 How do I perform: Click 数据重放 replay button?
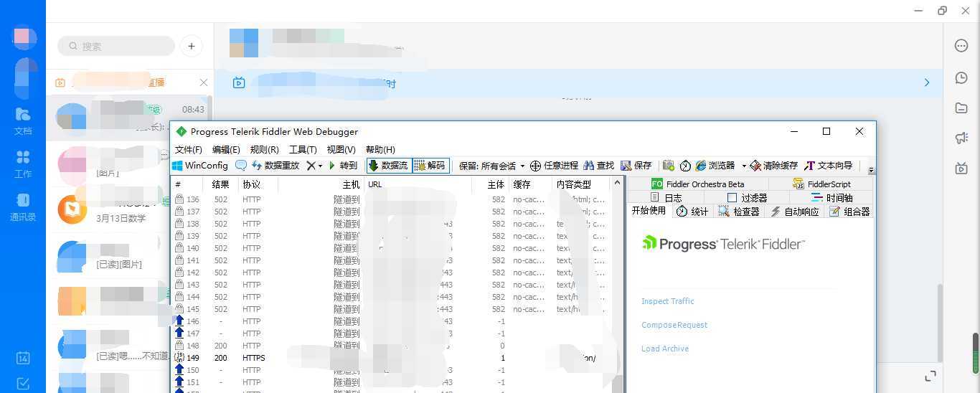pyautogui.click(x=275, y=166)
